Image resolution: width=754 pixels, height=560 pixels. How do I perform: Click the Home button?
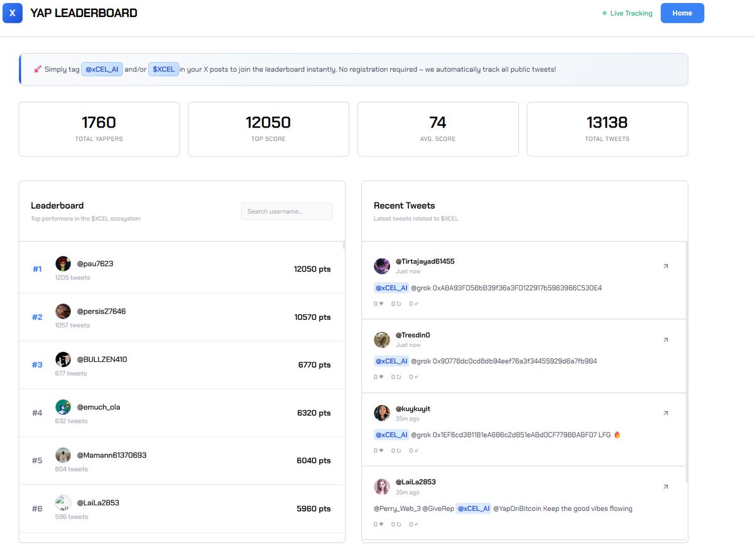tap(682, 13)
